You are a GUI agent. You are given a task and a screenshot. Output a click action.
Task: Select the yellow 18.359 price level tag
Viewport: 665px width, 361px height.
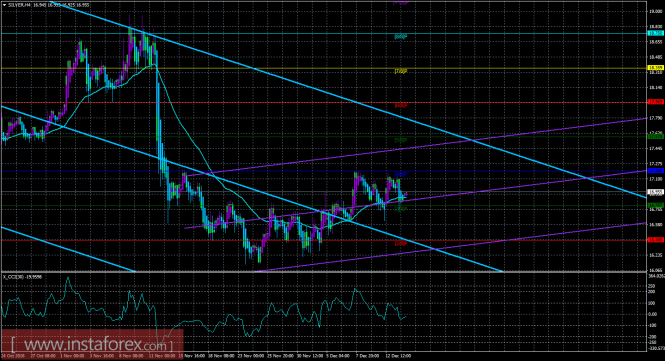656,68
